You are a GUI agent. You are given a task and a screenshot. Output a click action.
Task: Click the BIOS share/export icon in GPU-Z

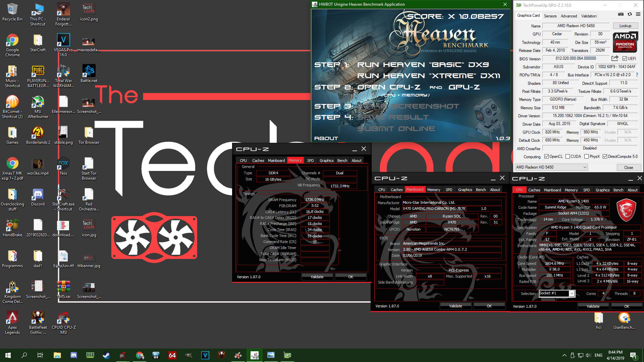tap(615, 58)
